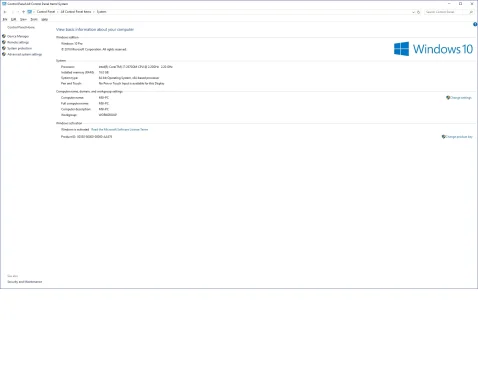The width and height of the screenshot is (478, 384).
Task: Click the search magnifier icon
Action: click(471, 12)
